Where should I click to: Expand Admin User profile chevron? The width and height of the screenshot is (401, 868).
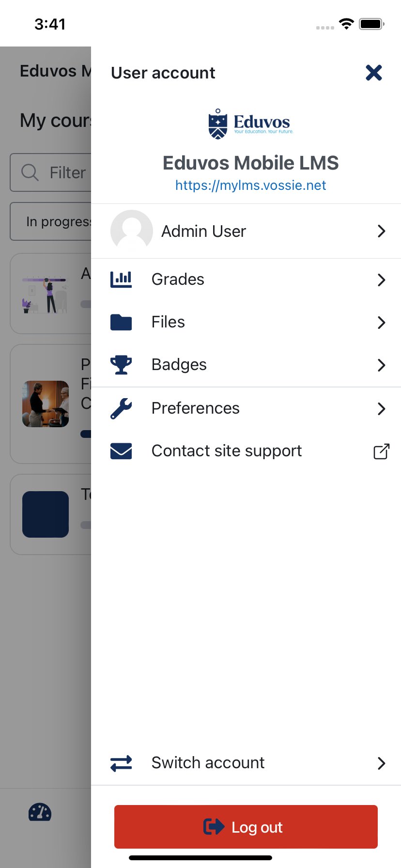381,231
